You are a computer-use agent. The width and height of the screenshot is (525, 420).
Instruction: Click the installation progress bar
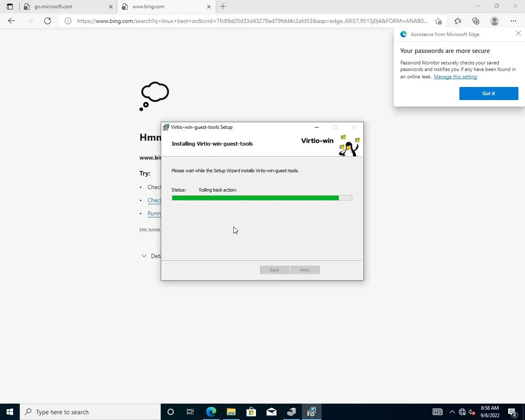[262, 198]
